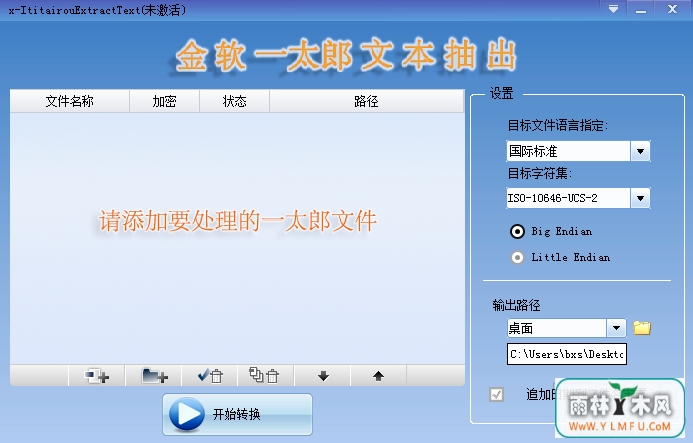Click the 开始转换 start button
Viewport: 693px width, 443px height.
[x=237, y=415]
